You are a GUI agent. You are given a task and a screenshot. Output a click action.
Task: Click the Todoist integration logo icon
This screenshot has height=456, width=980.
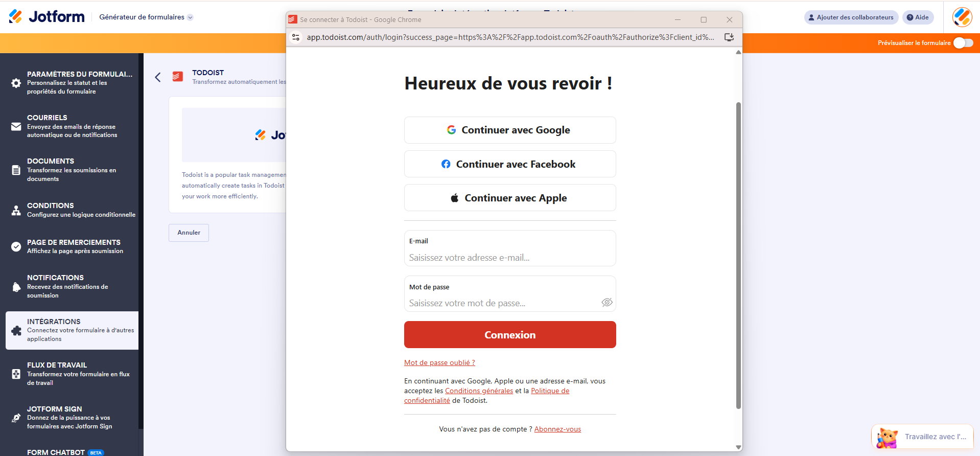[178, 77]
